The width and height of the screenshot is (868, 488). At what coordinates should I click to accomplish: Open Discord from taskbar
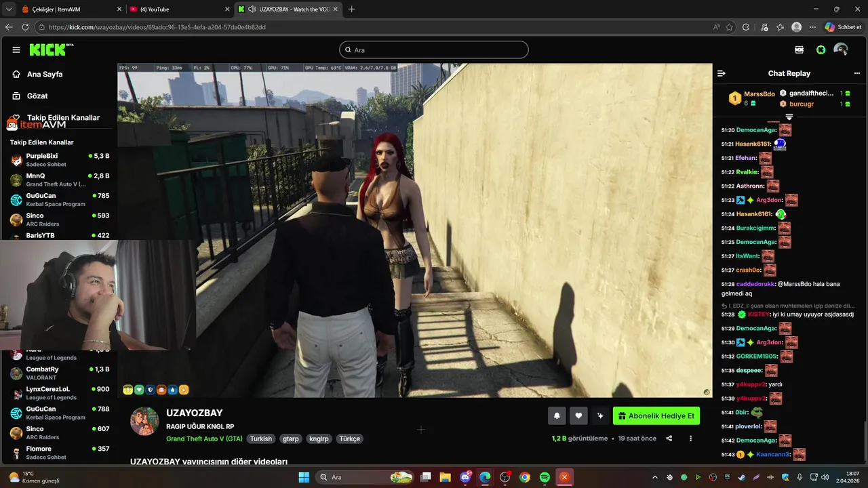coord(465,477)
